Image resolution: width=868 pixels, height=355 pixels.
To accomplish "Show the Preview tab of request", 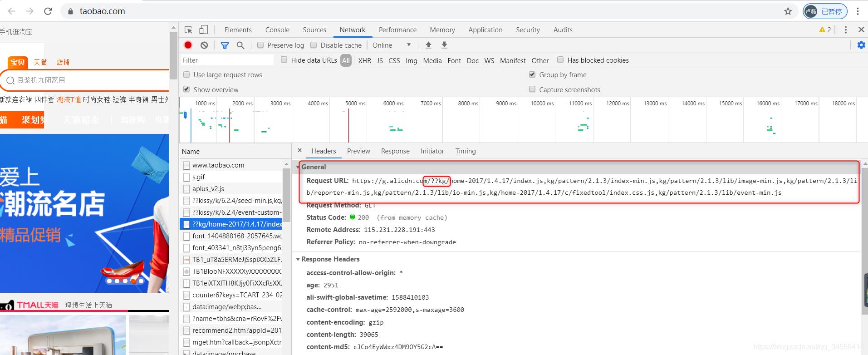I will 358,151.
